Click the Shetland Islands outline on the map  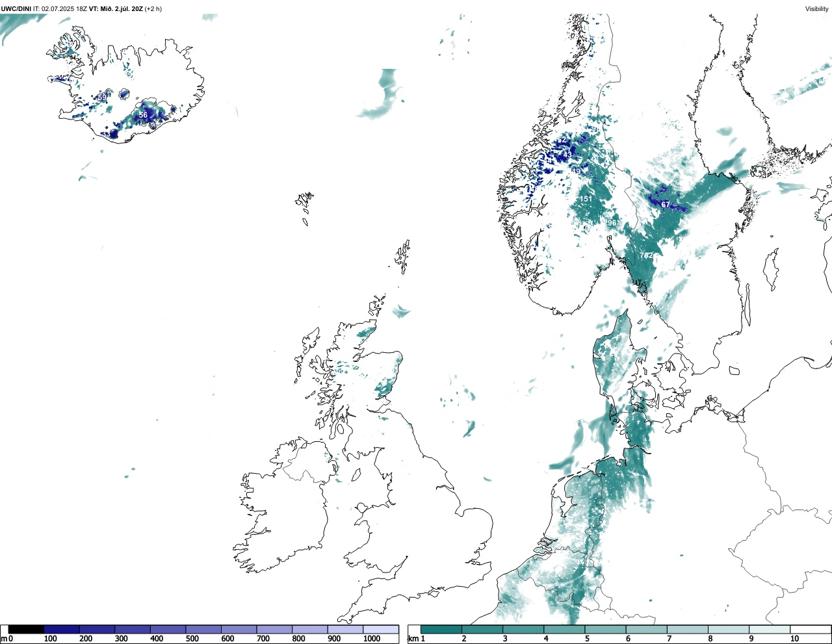point(402,257)
